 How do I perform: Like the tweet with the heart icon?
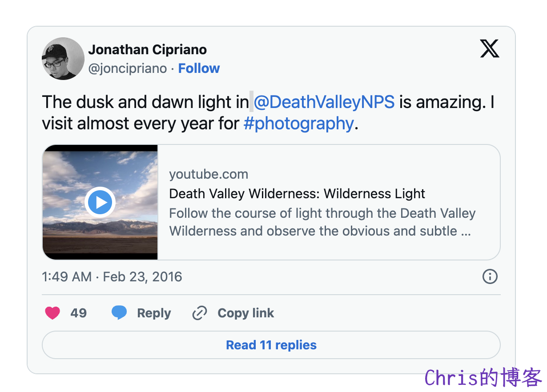(x=52, y=313)
